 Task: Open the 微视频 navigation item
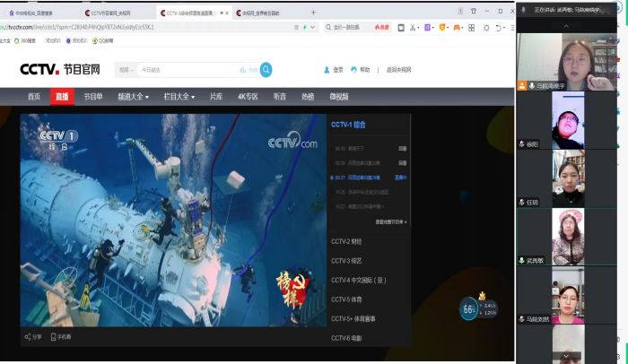pyautogui.click(x=339, y=97)
